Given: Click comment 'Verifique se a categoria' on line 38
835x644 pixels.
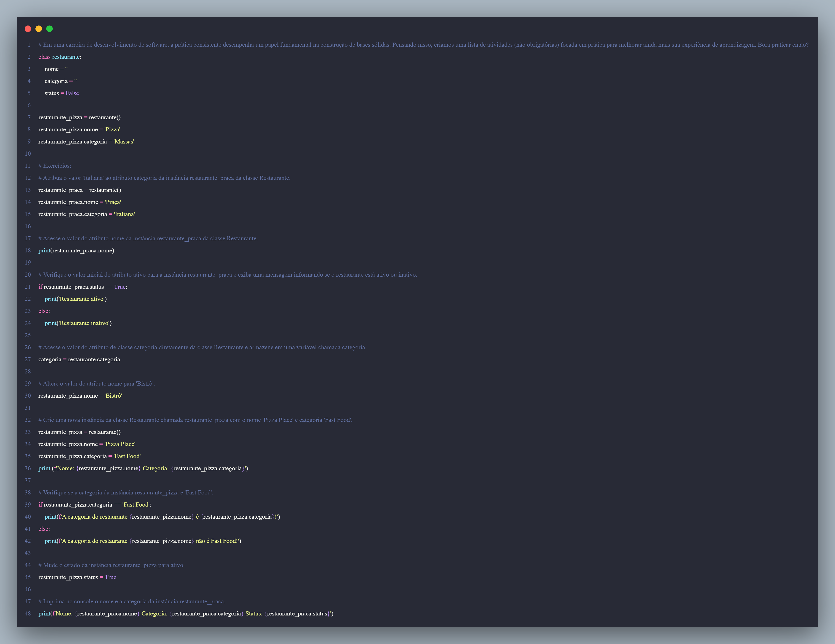Looking at the screenshot, I should (126, 493).
